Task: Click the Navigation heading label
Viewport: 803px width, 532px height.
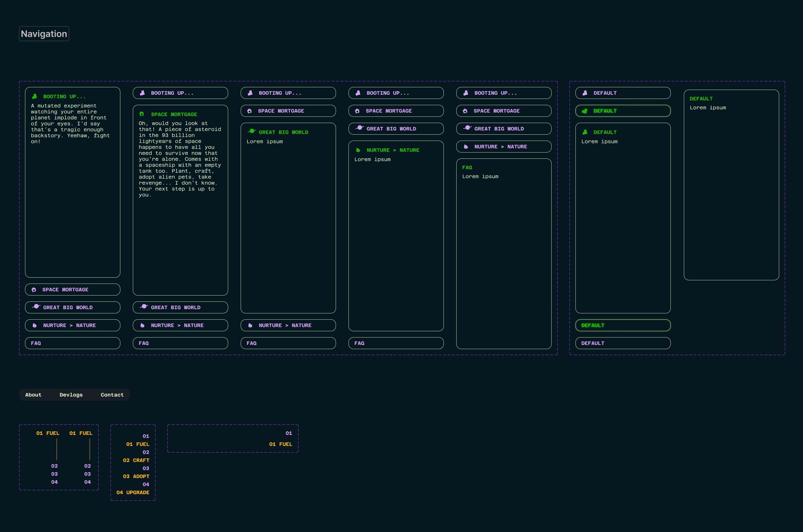Action: tap(44, 34)
